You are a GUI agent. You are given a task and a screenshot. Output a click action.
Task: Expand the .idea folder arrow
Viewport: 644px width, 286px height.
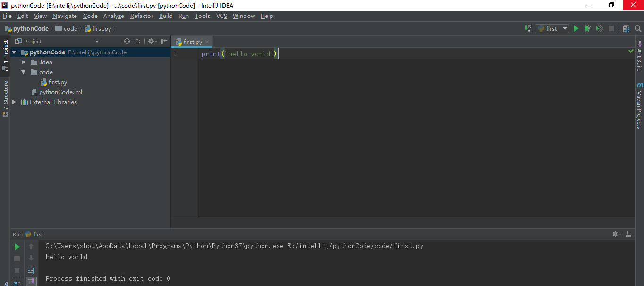[x=24, y=62]
